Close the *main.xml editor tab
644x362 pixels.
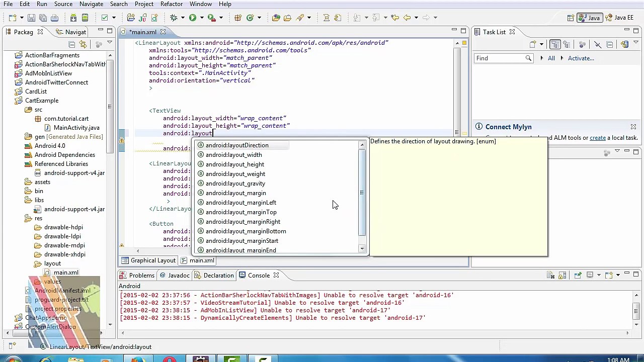163,32
